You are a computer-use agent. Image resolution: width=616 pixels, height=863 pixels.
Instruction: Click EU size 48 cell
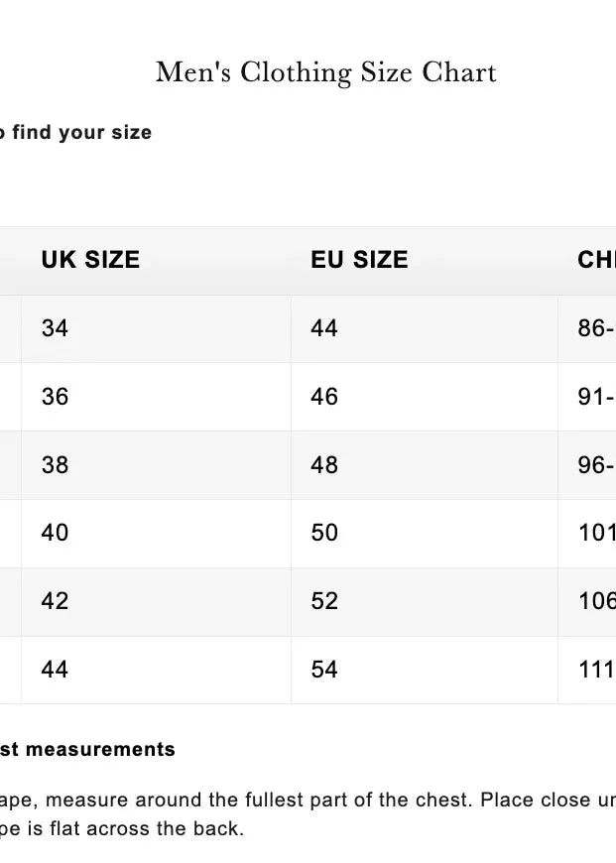tap(324, 464)
